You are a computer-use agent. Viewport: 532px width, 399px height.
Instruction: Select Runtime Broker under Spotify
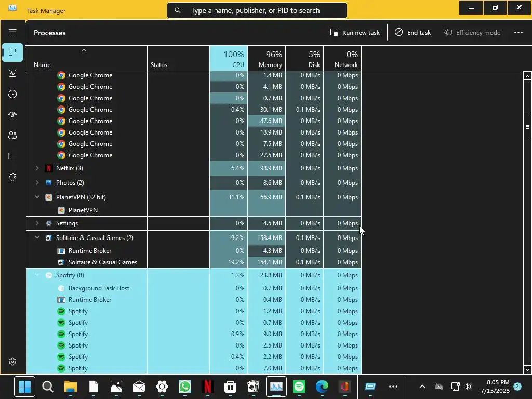coord(193,300)
